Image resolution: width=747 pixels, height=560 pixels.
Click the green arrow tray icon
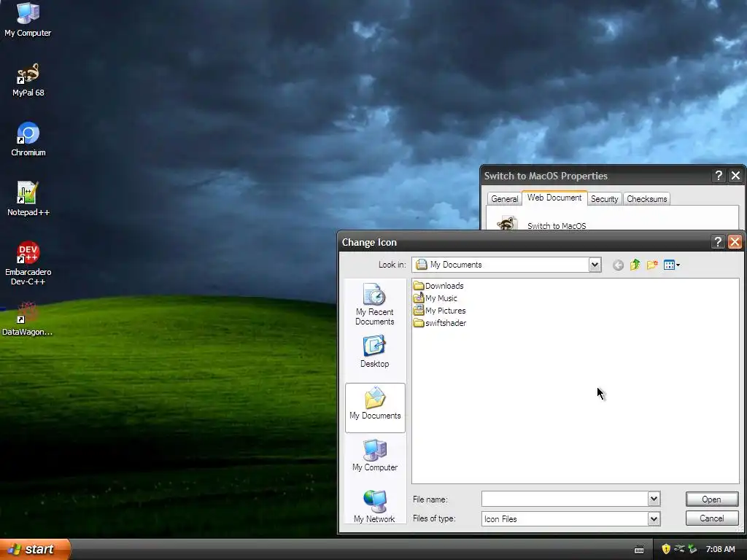point(692,549)
